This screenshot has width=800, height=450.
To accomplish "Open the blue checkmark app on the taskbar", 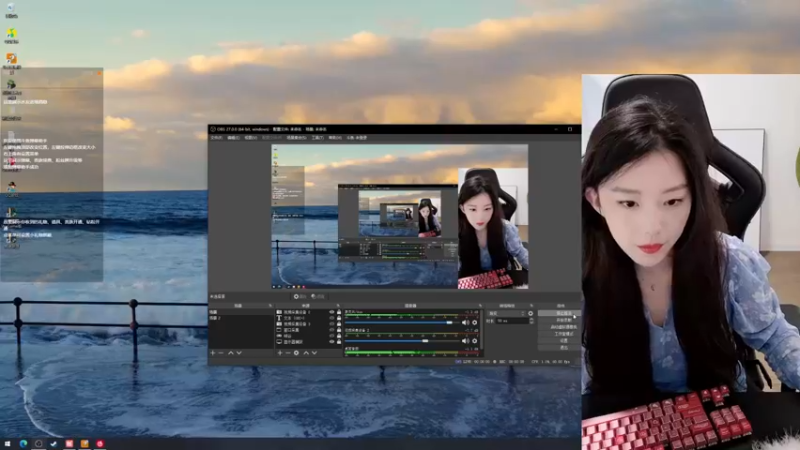I will pos(54,443).
